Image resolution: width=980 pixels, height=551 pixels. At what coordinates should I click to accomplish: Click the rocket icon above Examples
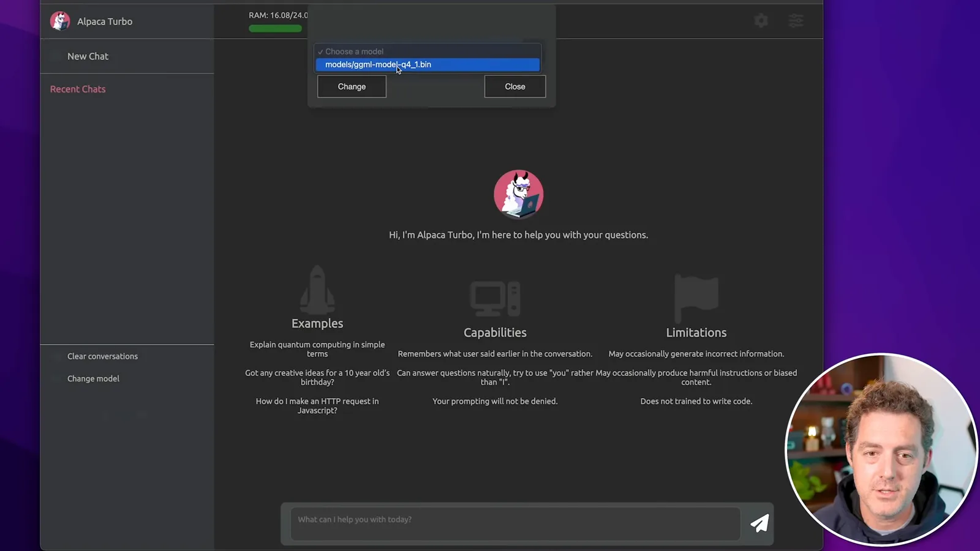pyautogui.click(x=317, y=290)
